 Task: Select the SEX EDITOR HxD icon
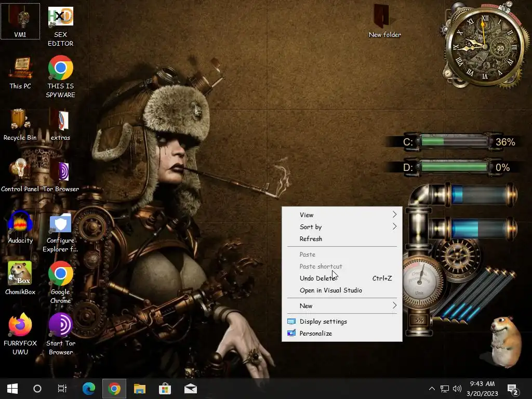[x=60, y=26]
